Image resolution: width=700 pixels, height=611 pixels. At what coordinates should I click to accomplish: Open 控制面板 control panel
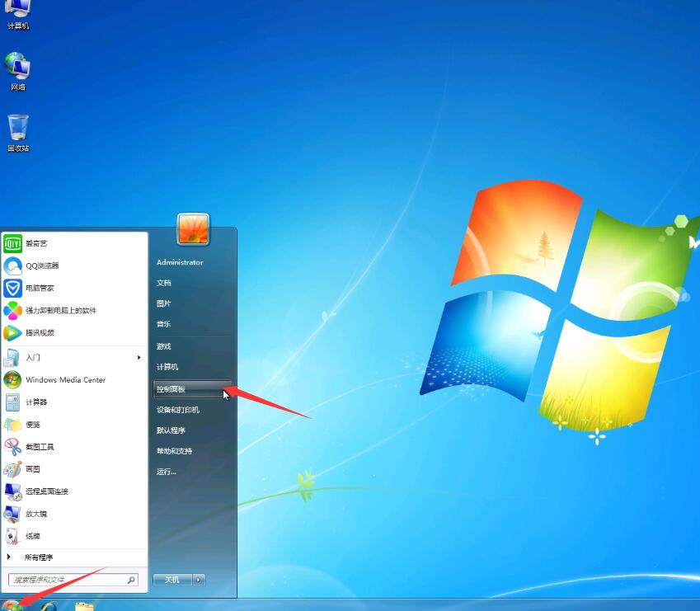(x=192, y=389)
